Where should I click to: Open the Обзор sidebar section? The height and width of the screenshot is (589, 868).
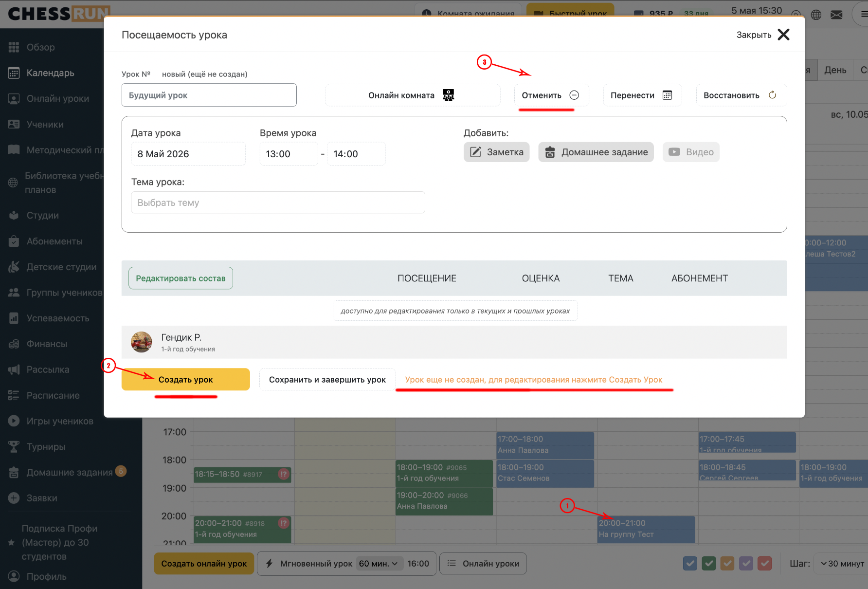(x=40, y=47)
